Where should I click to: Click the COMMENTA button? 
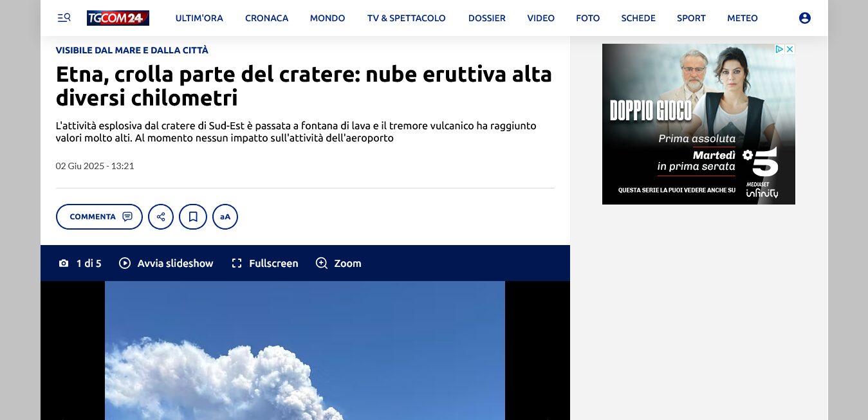[99, 217]
